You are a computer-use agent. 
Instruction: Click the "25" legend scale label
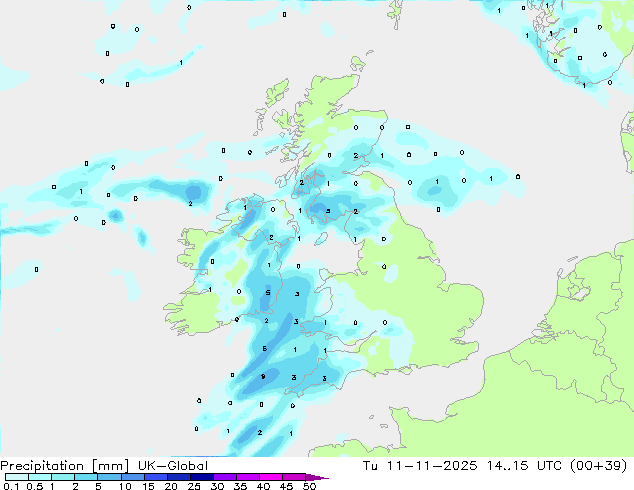coord(194,486)
